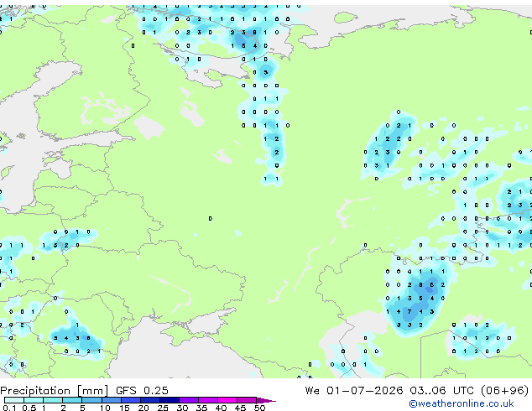Viewport: 532px width, 411px height.
Task: Select the "GFS 0.25" model label
Action: point(142,391)
